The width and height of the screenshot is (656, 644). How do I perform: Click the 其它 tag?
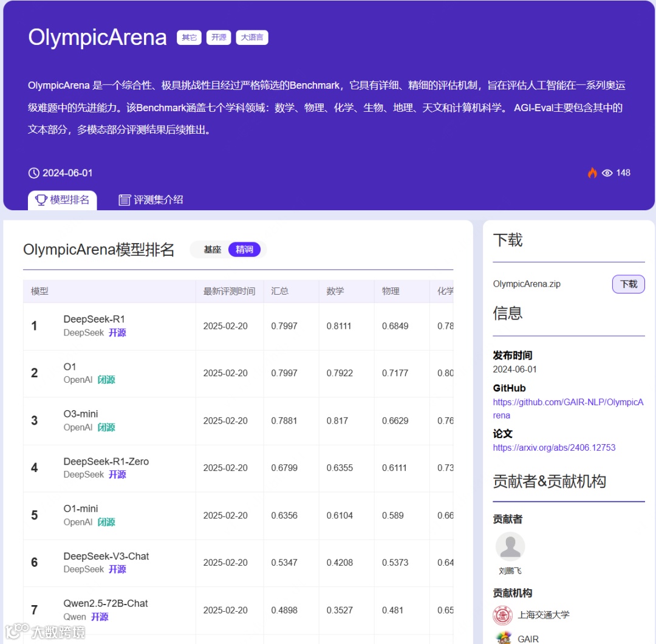189,37
